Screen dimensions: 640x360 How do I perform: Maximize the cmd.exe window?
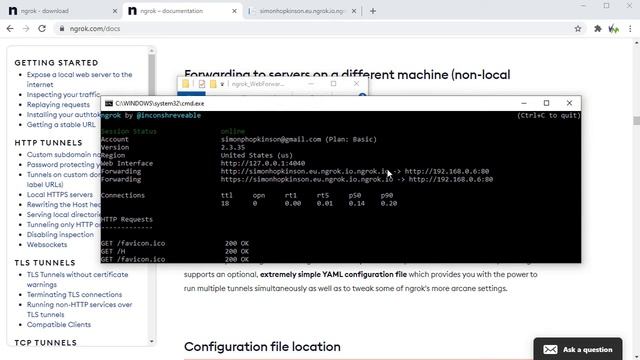(x=547, y=103)
